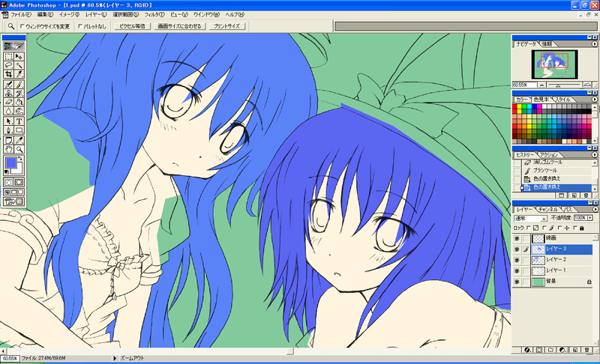Select the Magic Wand tool

tap(19, 65)
